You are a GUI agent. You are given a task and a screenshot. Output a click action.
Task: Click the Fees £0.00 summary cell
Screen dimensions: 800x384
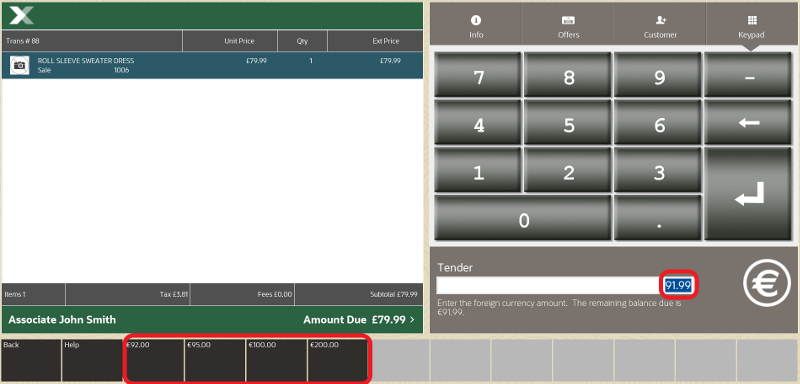[x=242, y=294]
